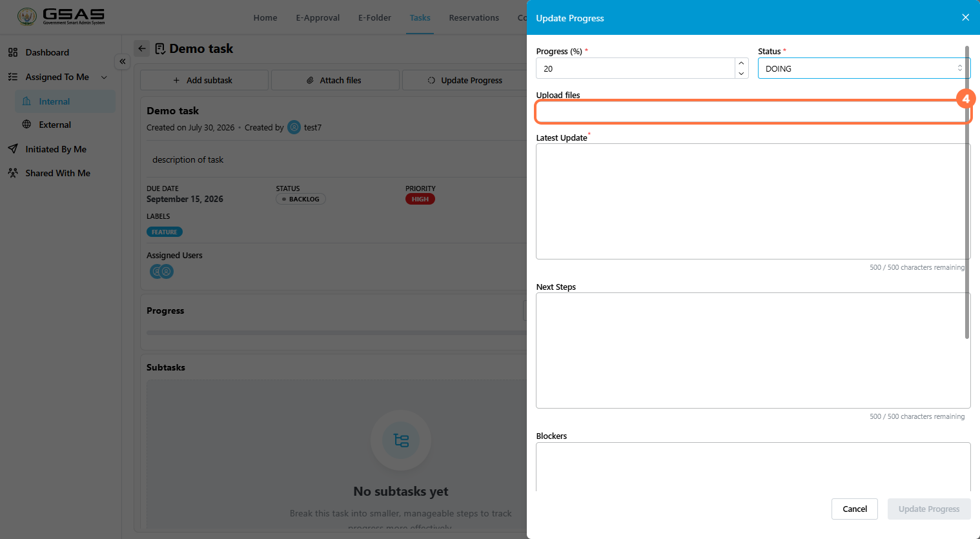Image resolution: width=980 pixels, height=539 pixels.
Task: Click in the Latest Update text area
Action: pos(753,201)
